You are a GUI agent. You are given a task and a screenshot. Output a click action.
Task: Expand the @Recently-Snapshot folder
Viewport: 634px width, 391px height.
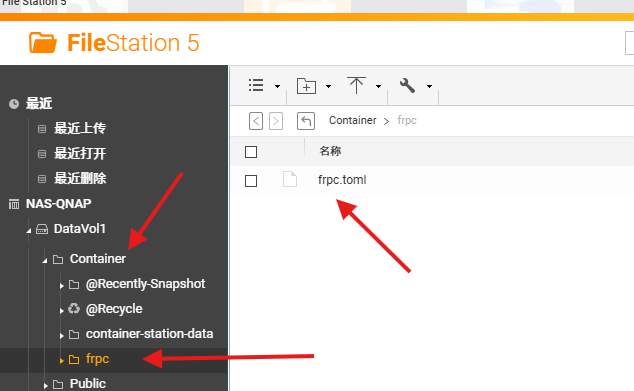tap(61, 286)
